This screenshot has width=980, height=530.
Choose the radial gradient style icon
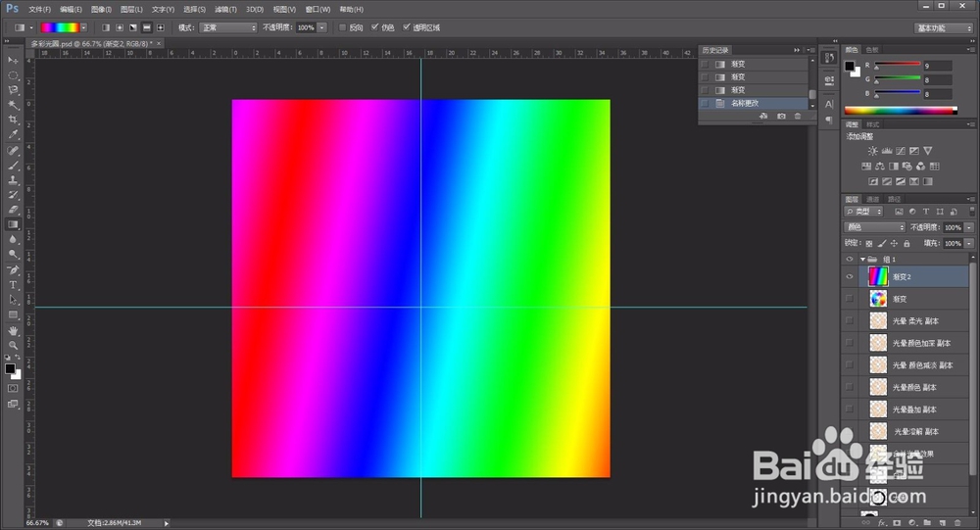[120, 27]
